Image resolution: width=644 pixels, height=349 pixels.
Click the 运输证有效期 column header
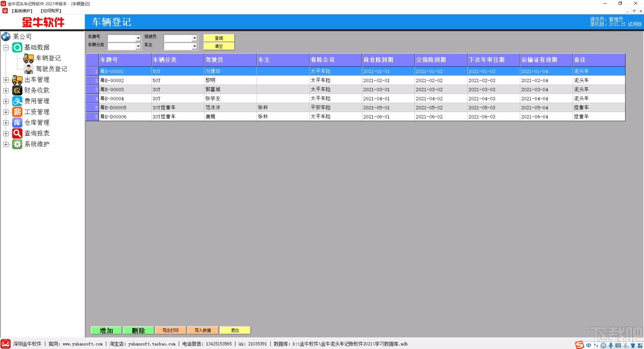(546, 60)
